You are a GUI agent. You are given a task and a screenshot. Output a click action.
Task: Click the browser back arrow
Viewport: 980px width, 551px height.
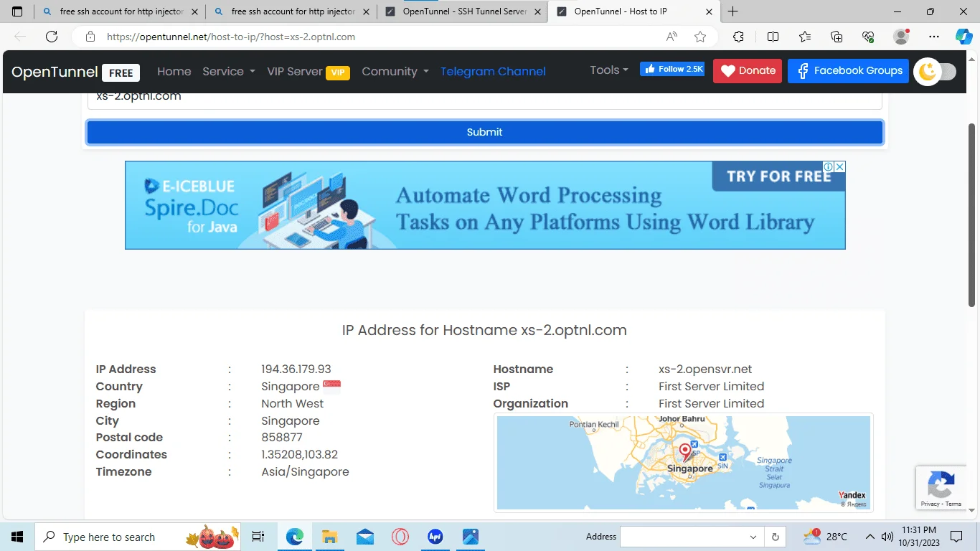tap(20, 37)
